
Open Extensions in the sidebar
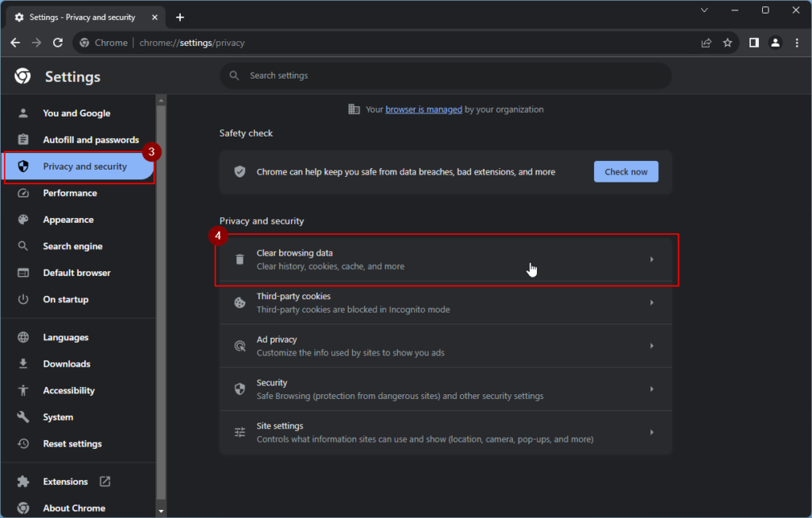pos(65,482)
